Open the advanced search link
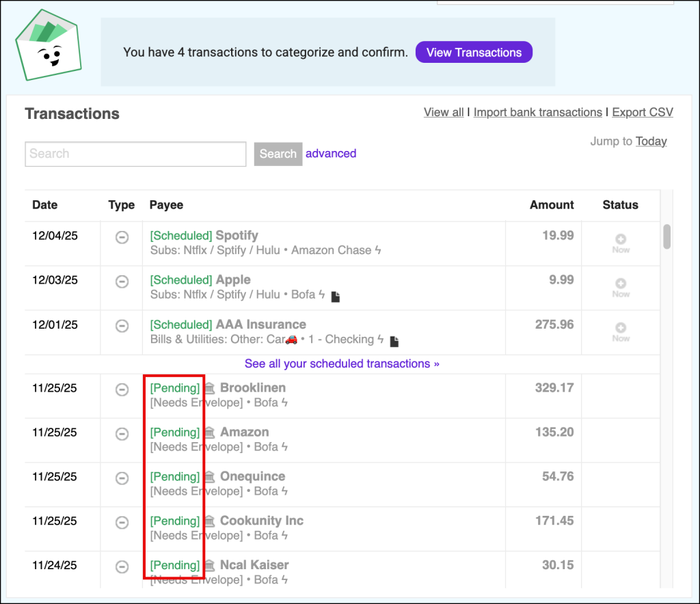The height and width of the screenshot is (604, 700). coord(331,154)
